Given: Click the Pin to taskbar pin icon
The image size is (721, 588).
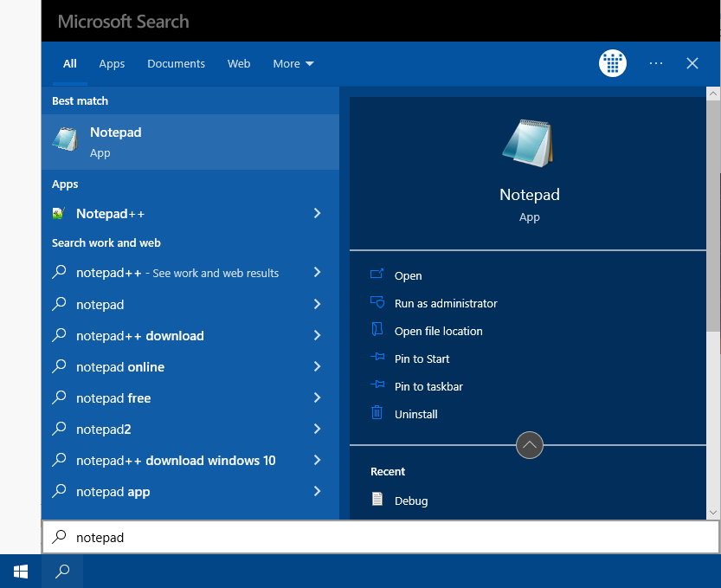Looking at the screenshot, I should pyautogui.click(x=377, y=384).
